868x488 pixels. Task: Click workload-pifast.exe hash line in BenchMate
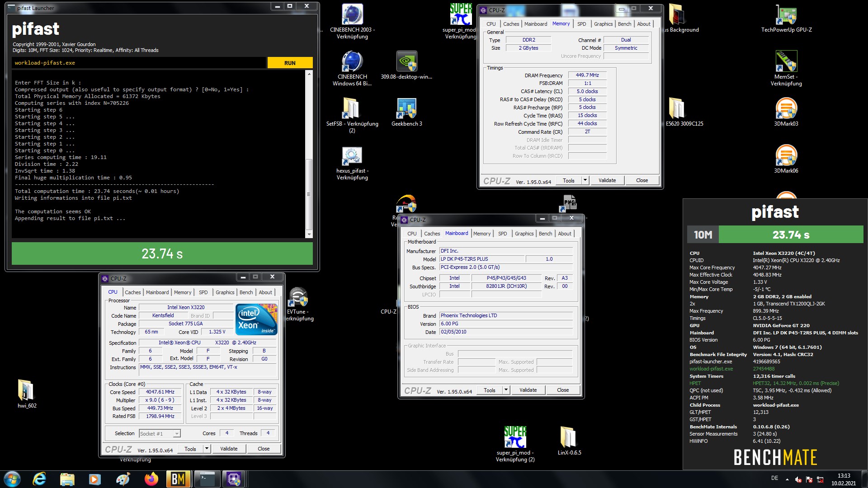(x=731, y=369)
